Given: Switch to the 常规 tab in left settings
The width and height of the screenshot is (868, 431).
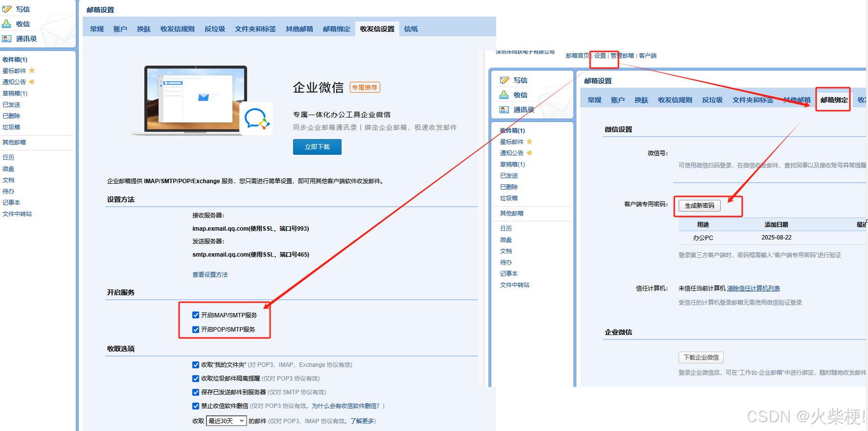Looking at the screenshot, I should (x=97, y=29).
